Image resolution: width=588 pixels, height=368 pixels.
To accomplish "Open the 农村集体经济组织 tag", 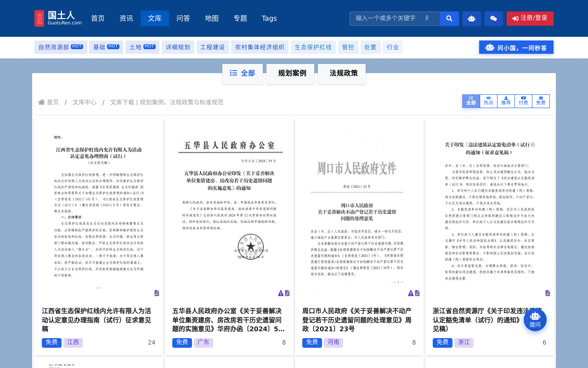I will (260, 47).
